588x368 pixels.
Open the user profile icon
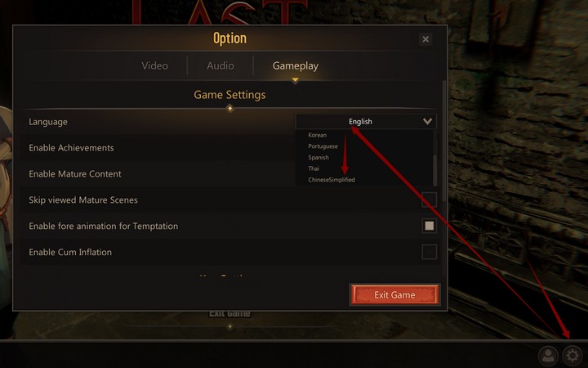(x=548, y=355)
